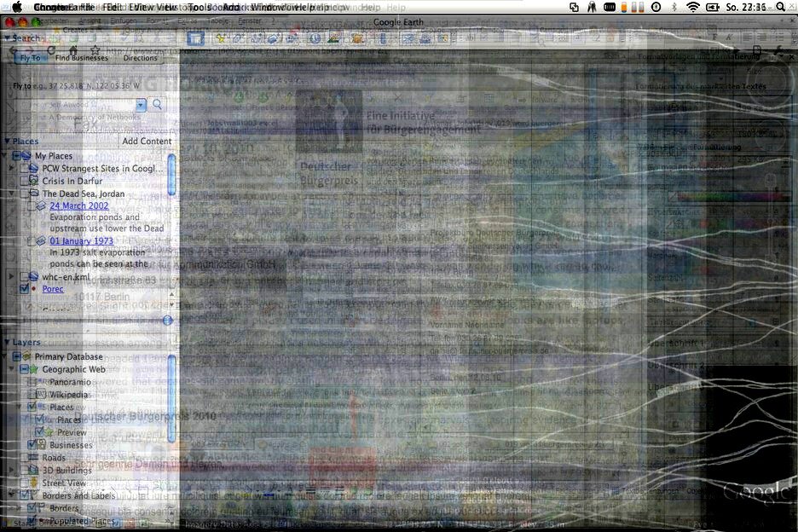The height and width of the screenshot is (532, 798).
Task: Click the Wikipedia layer W icon
Action: pos(43,395)
